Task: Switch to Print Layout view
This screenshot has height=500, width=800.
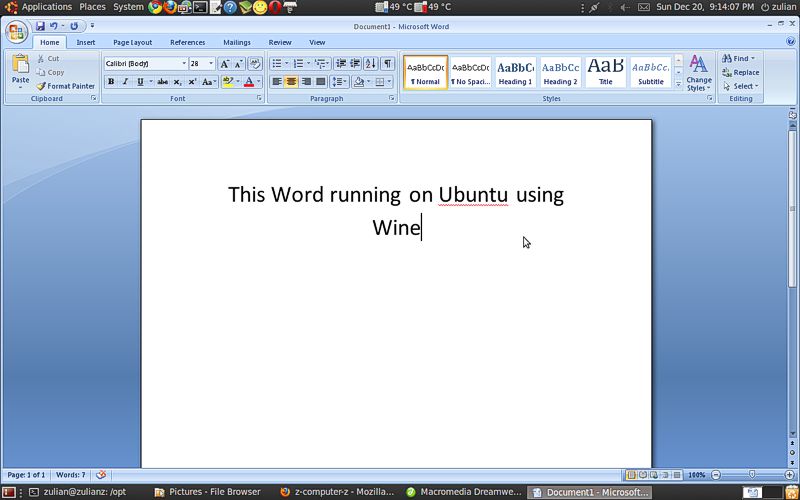Action: tap(632, 475)
